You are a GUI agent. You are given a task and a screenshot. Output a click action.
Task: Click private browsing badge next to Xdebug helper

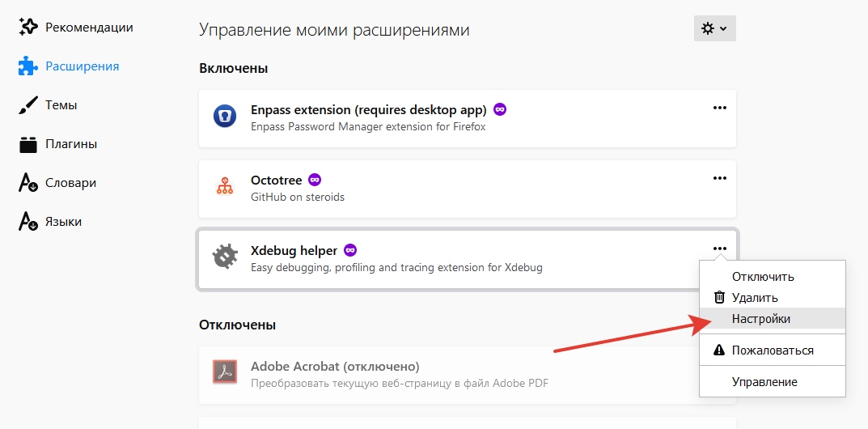tap(349, 250)
